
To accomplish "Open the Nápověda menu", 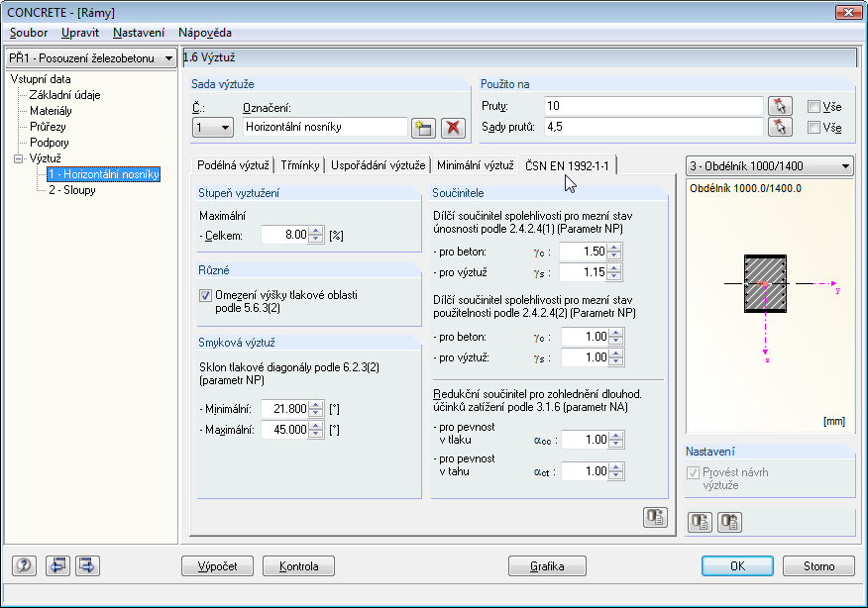I will [205, 33].
